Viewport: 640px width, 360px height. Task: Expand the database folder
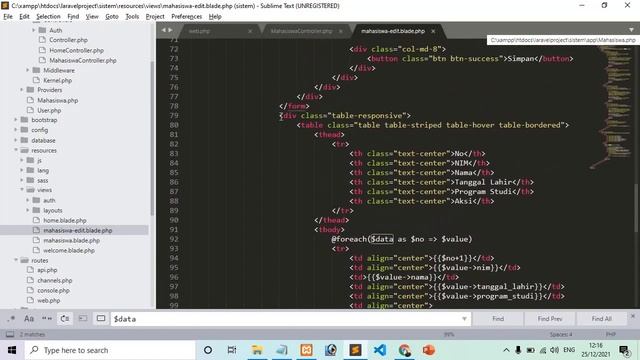pyautogui.click(x=16, y=140)
